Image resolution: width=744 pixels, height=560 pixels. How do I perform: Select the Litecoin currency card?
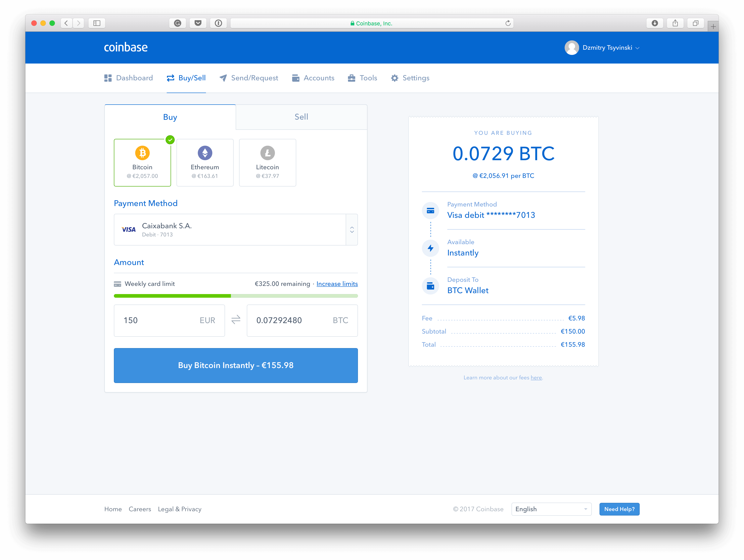pos(267,162)
